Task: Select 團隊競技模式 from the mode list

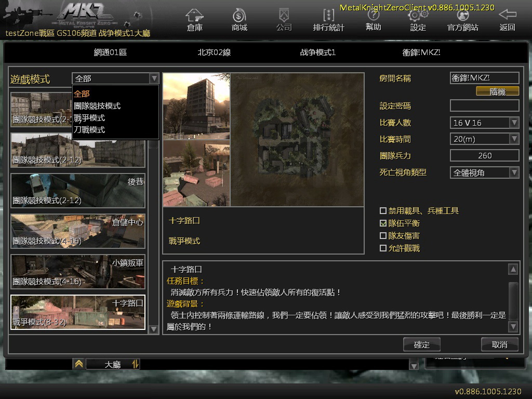Action: [97, 106]
